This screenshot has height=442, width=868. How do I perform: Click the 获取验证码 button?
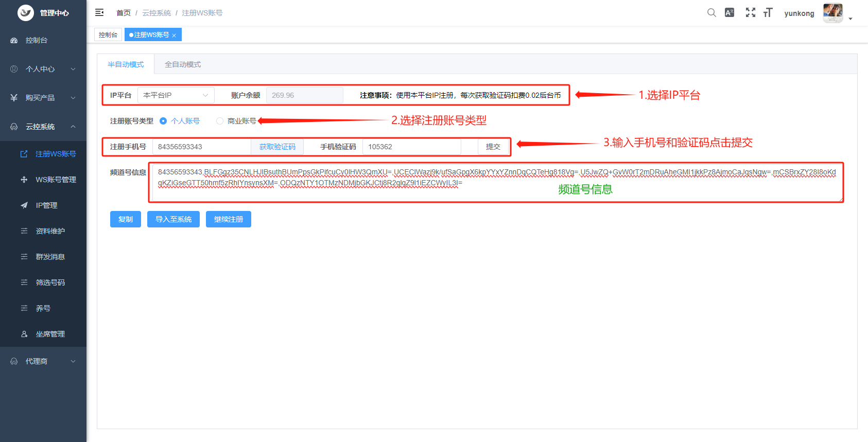pyautogui.click(x=277, y=147)
